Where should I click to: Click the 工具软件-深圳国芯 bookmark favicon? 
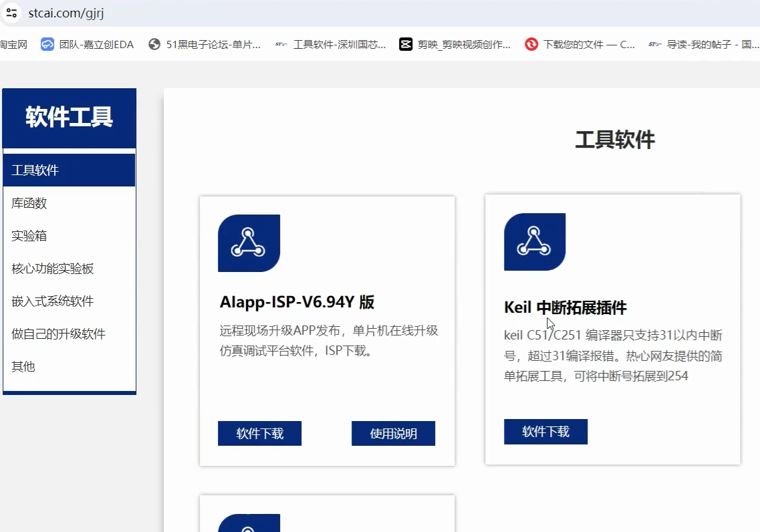pyautogui.click(x=281, y=45)
